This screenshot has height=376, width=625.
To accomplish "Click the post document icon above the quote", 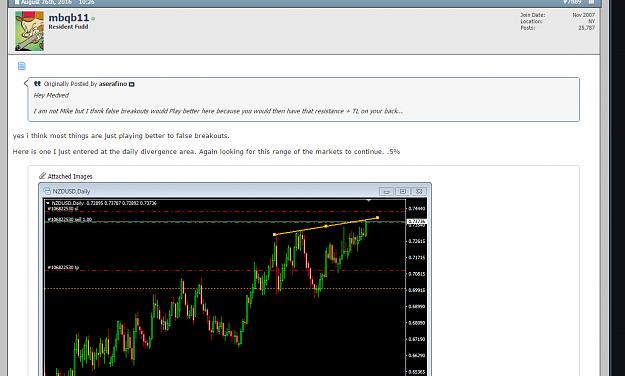I will coord(22,66).
